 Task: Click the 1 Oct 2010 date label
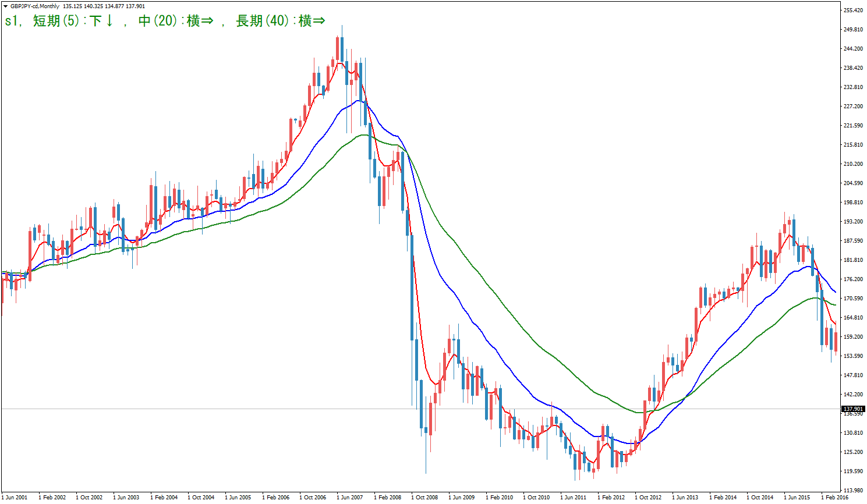coord(536,498)
